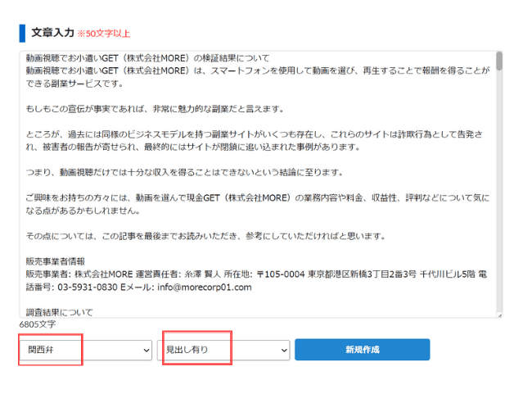Click the 6805文字 character count label
This screenshot has height=394, width=532.
point(38,324)
